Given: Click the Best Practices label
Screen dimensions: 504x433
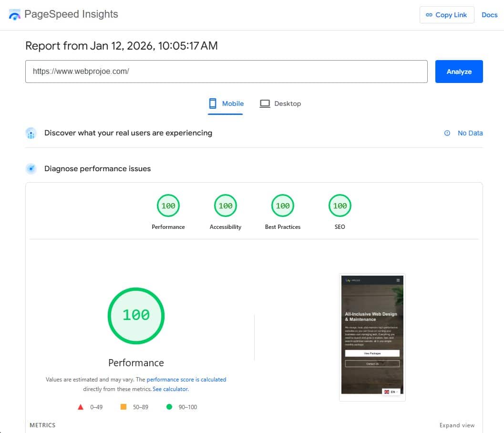Looking at the screenshot, I should tap(283, 227).
